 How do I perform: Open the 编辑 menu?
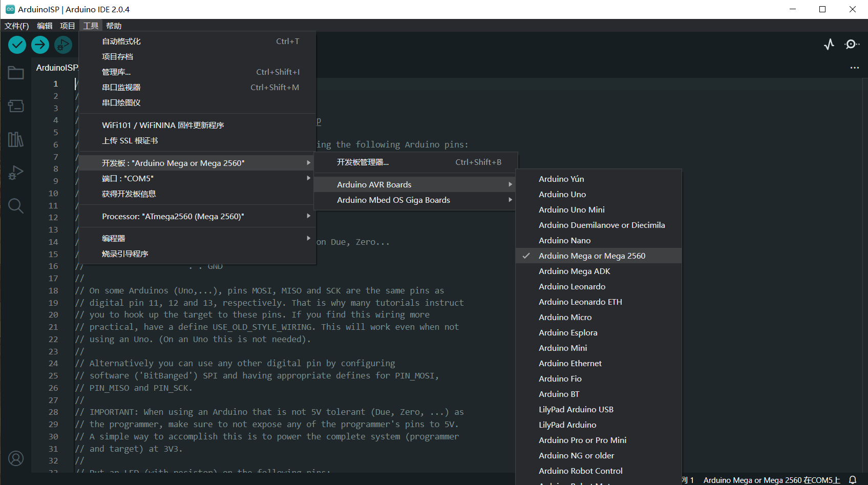pyautogui.click(x=45, y=26)
